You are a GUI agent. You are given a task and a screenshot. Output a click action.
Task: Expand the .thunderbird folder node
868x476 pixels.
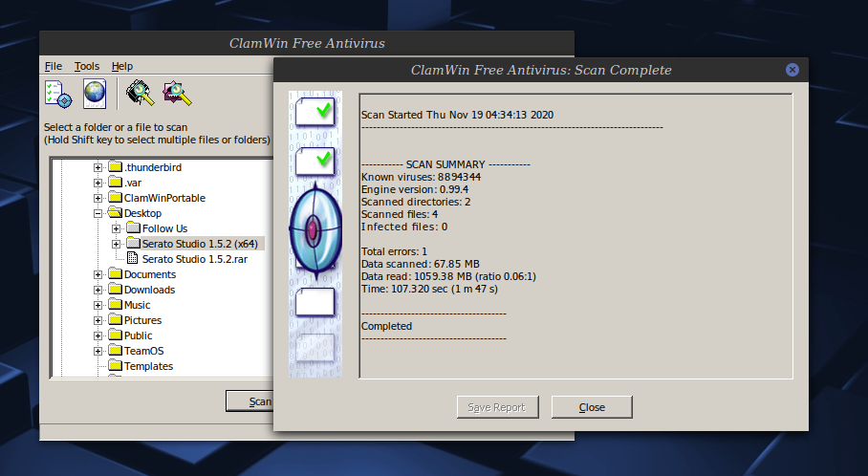(x=98, y=167)
